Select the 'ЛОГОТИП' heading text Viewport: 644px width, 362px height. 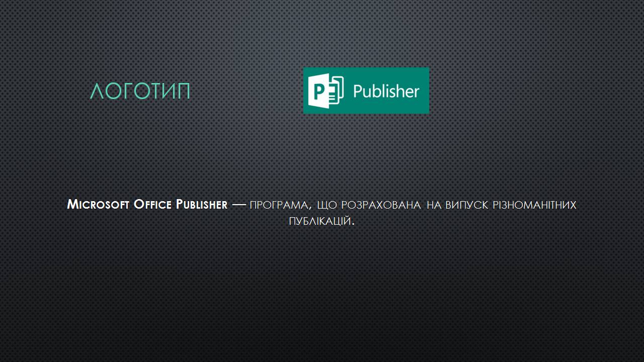pos(140,92)
